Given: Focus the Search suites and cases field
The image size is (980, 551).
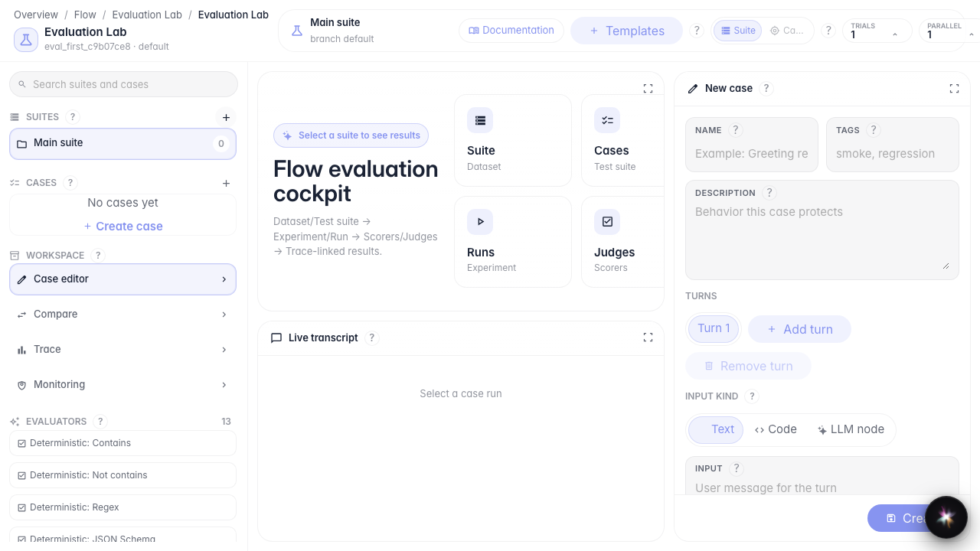Looking at the screenshot, I should 123,84.
